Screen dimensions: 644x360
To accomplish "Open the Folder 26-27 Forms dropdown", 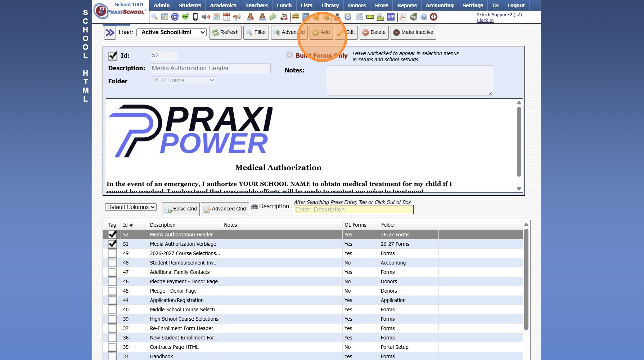I will pos(183,80).
